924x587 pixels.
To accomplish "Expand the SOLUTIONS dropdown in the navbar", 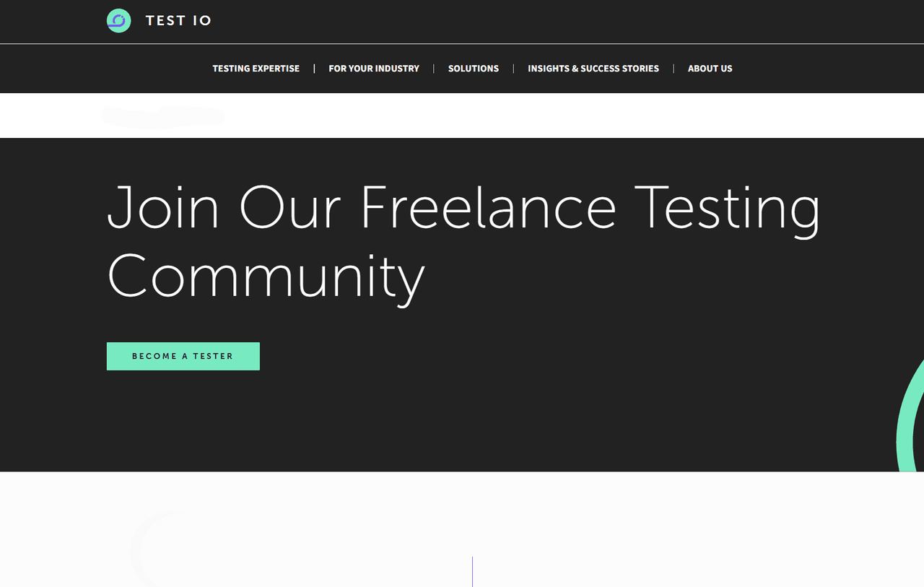I will [474, 69].
